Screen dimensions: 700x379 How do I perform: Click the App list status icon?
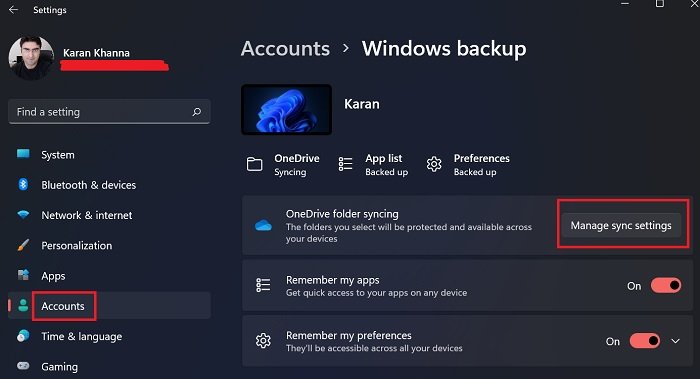point(346,164)
